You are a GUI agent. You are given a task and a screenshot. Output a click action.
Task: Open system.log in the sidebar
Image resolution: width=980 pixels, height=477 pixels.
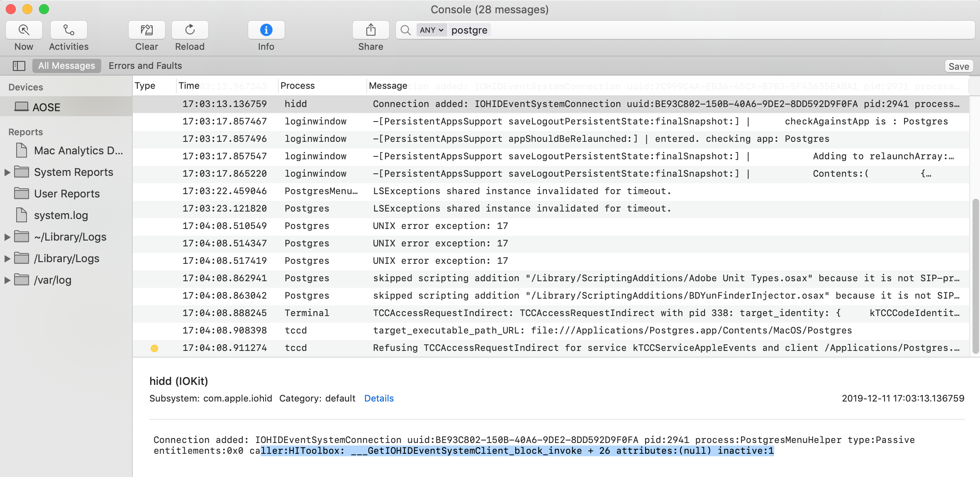point(61,215)
